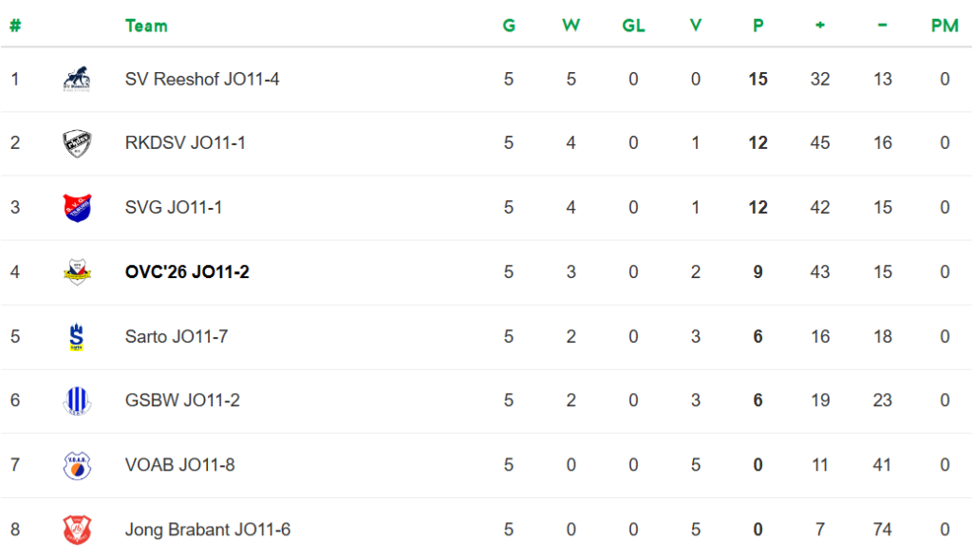The height and width of the screenshot is (560, 972).
Task: Click the VOAB club logo
Action: click(77, 465)
